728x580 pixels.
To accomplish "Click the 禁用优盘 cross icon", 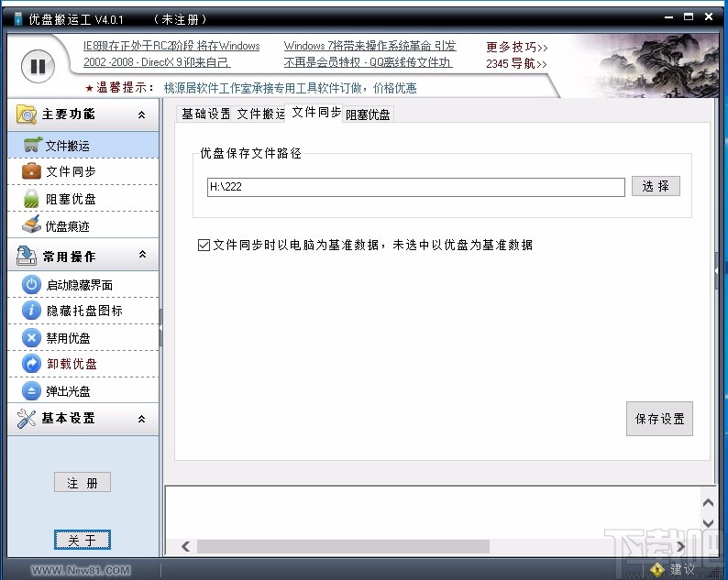I will coord(31,337).
